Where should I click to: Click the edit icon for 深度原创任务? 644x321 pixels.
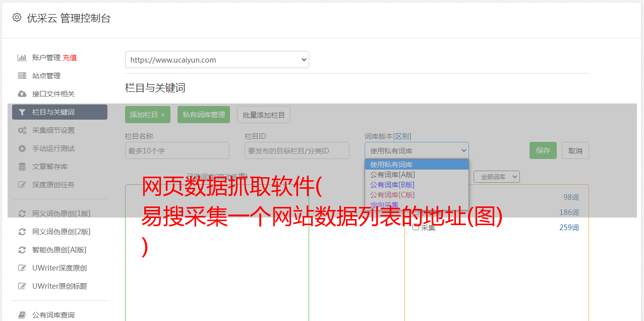tap(22, 185)
